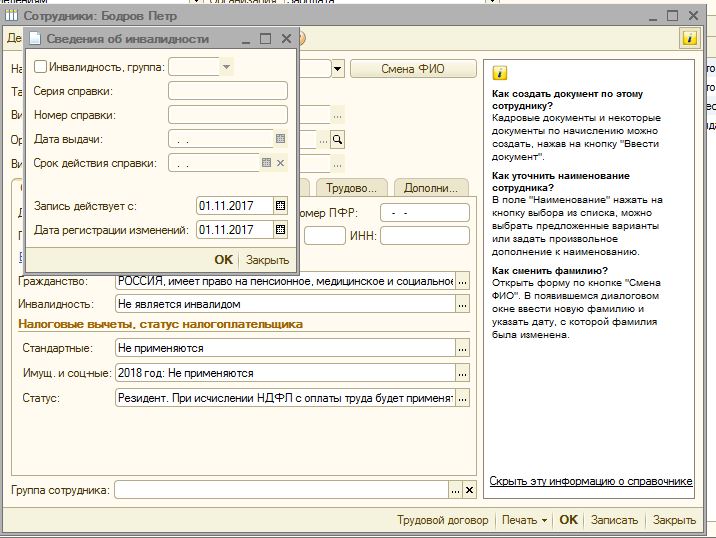Open the Печать dropdown menu

coord(525,520)
